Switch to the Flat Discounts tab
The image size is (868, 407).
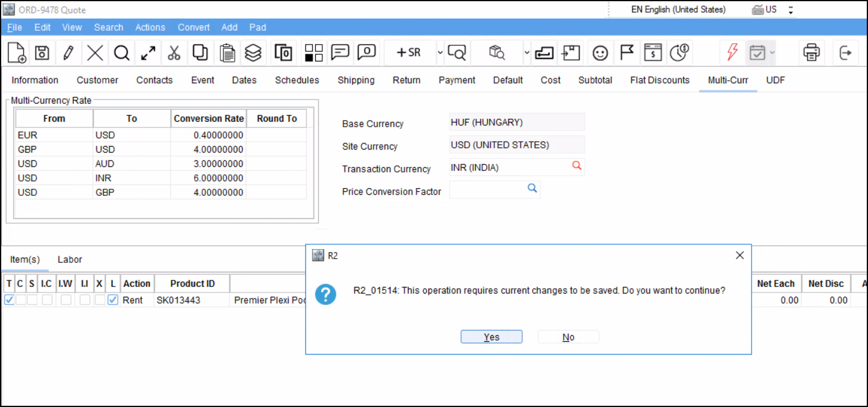click(x=660, y=80)
